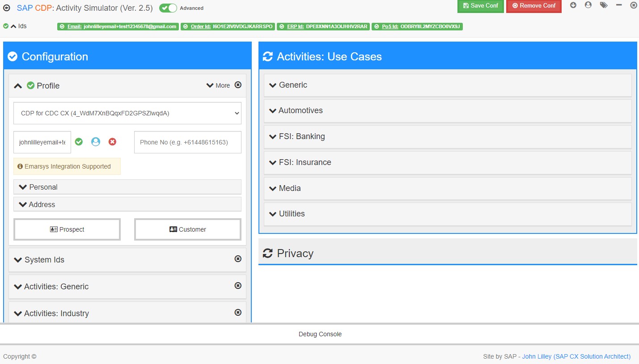Expand the FSI: Banking use cases

(448, 136)
